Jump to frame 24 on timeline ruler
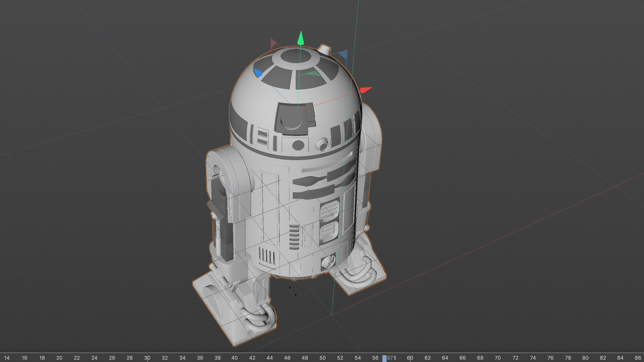Screen dimensions: 644x362 pyautogui.click(x=94, y=358)
